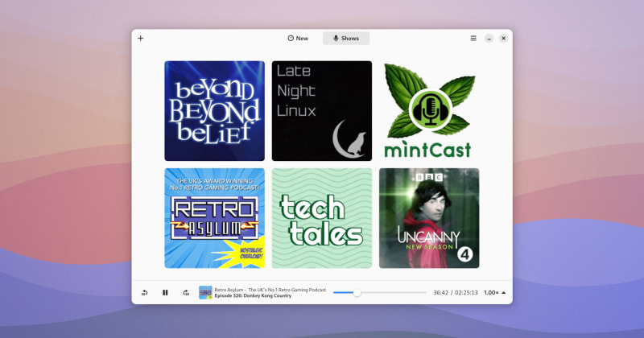Pause the playing episode
644x338 pixels.
click(165, 293)
